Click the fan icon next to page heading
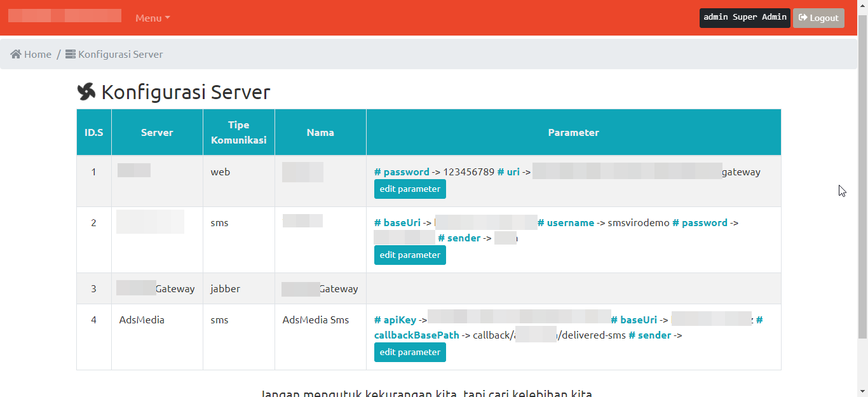 (86, 92)
